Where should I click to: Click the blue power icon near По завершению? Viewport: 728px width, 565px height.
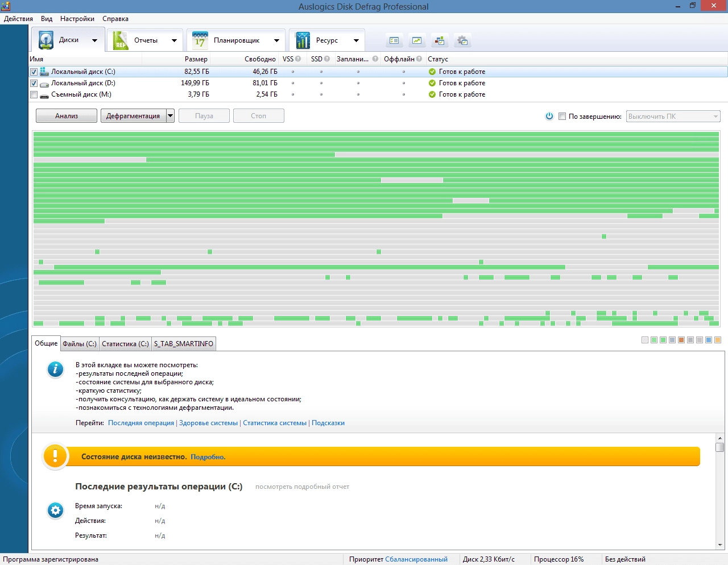549,116
